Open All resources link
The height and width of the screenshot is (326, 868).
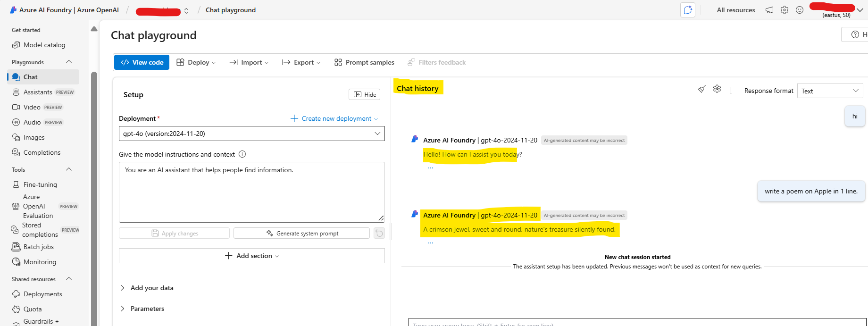tap(736, 10)
